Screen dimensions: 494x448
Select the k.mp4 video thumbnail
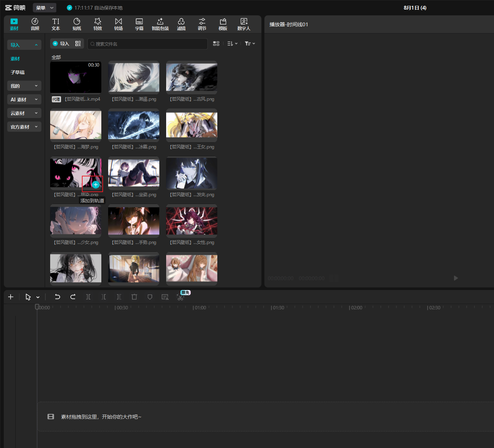[76, 77]
